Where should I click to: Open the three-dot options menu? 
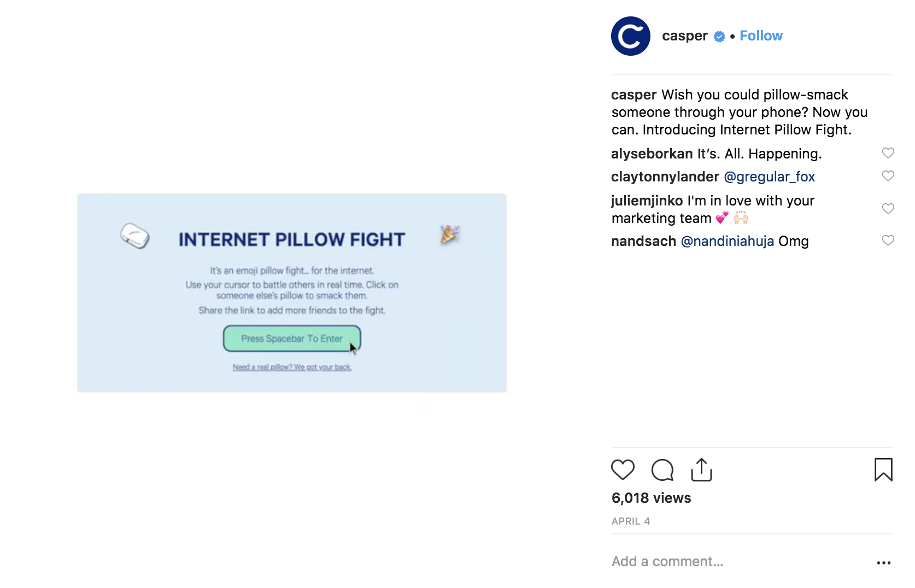(x=884, y=562)
